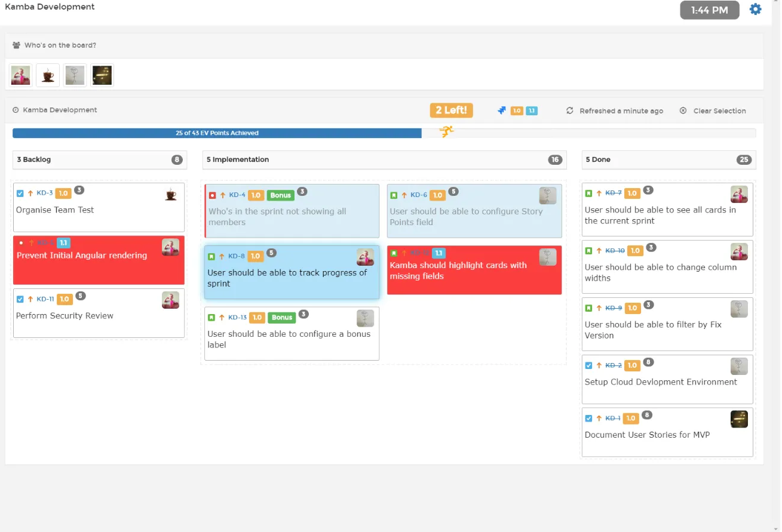
Task: Select the stick figure avatar in Who's on the board
Action: pyautogui.click(x=75, y=76)
